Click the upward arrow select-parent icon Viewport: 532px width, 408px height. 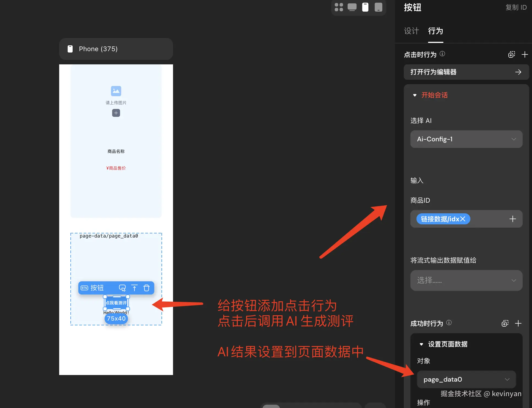(134, 288)
